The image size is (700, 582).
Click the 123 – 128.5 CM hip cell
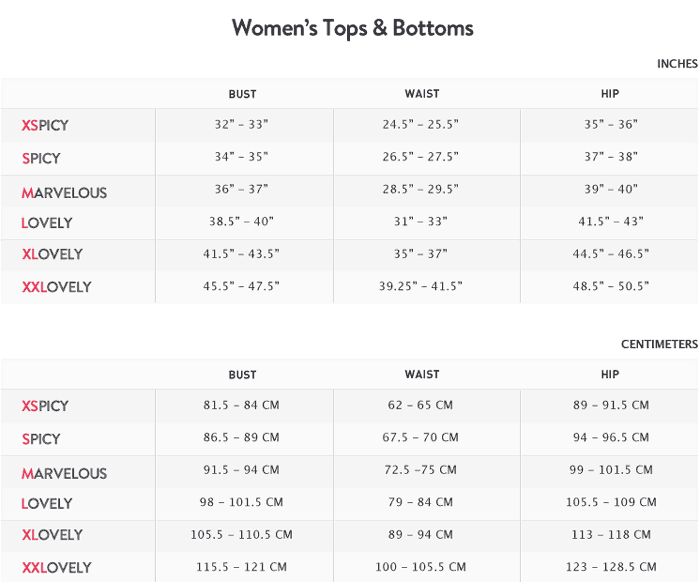pos(610,566)
